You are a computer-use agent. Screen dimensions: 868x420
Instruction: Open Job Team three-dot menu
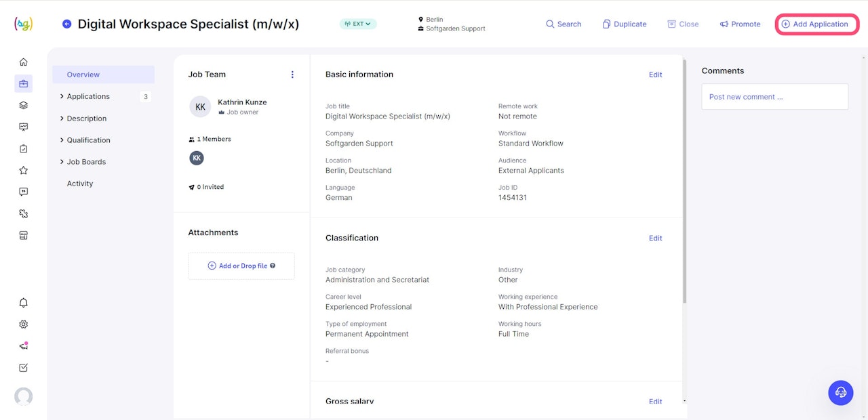point(292,75)
